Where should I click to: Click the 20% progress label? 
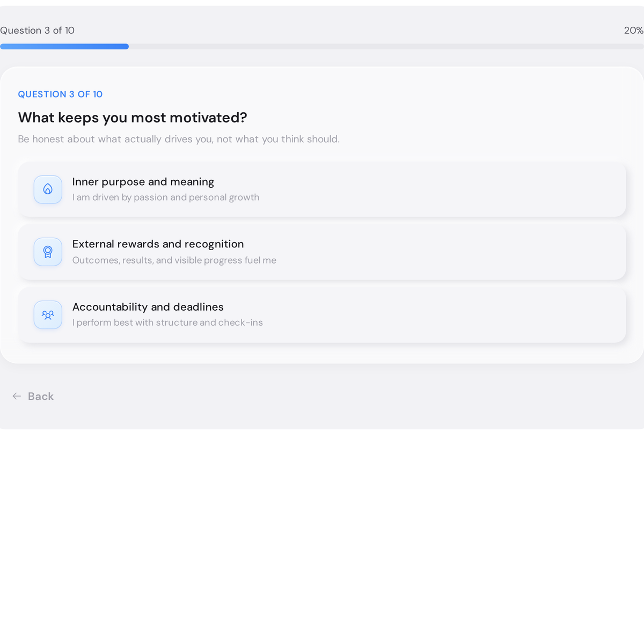coord(633,31)
